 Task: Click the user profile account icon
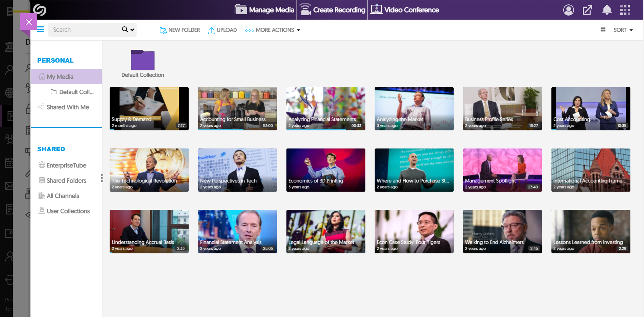pyautogui.click(x=568, y=10)
